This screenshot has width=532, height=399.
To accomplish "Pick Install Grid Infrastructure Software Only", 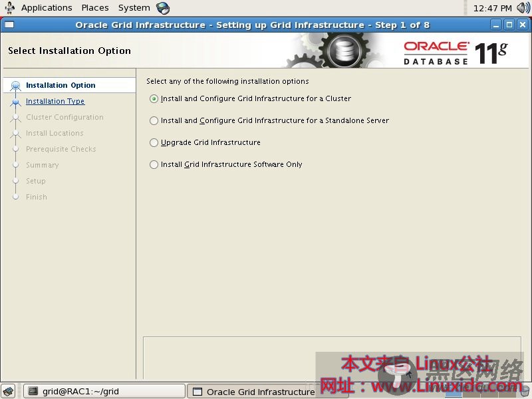I will pos(154,164).
